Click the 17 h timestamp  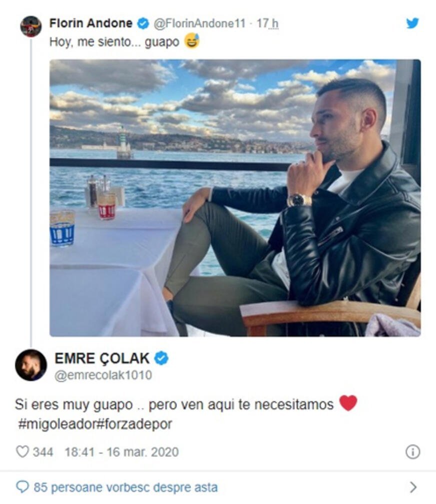point(267,24)
